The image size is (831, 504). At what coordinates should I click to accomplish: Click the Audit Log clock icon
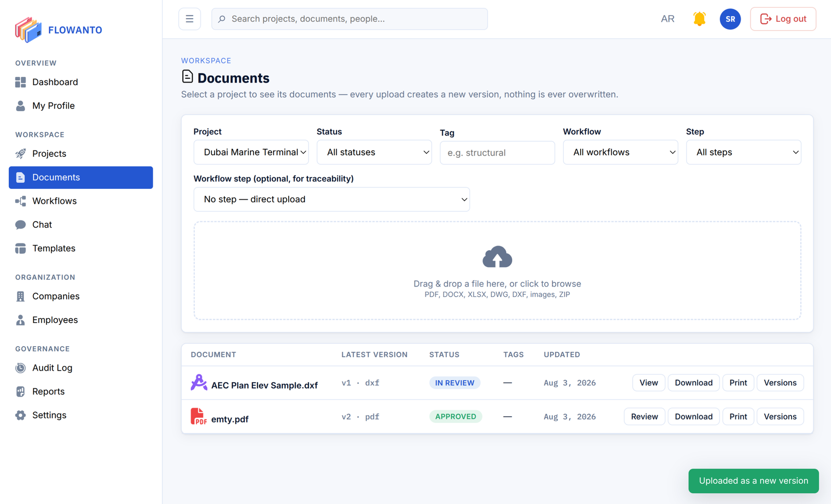point(20,368)
